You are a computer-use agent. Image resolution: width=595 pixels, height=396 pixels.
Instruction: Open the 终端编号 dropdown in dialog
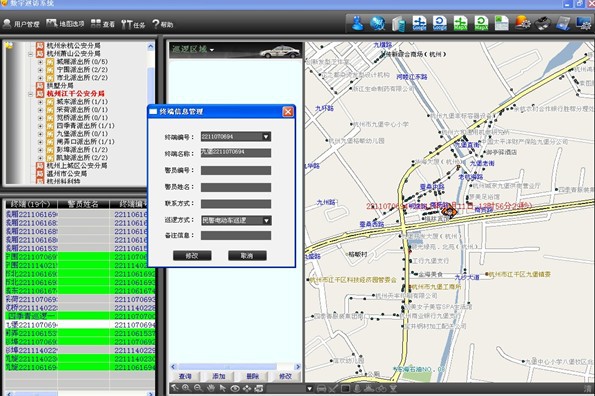click(266, 137)
